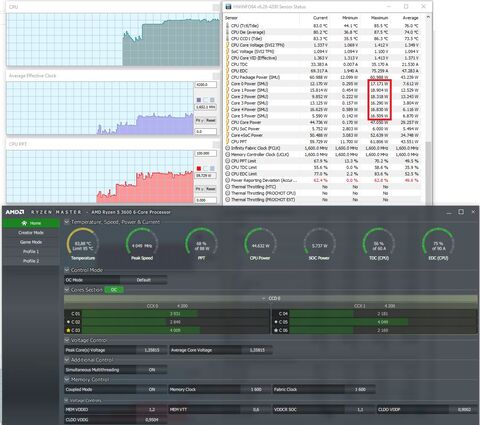
Task: Click the dot marker beside core C 05
Action: pos(276,322)
